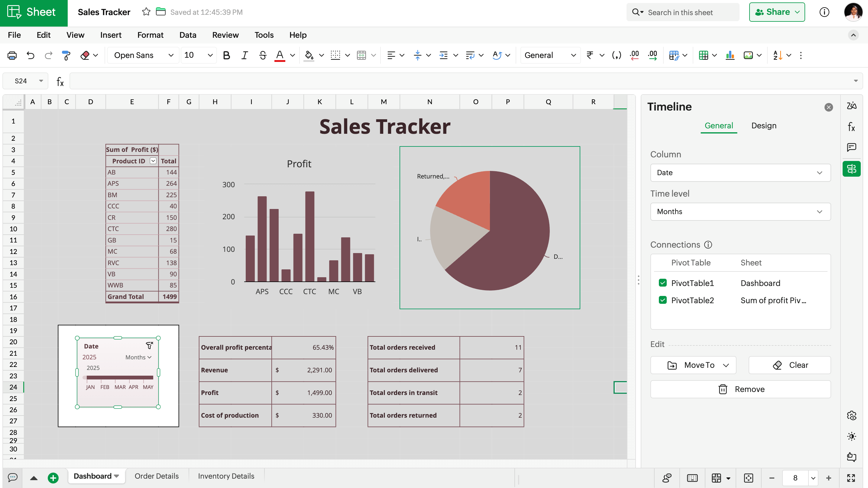Open the Data menu
This screenshot has width=868, height=488.
(x=188, y=35)
